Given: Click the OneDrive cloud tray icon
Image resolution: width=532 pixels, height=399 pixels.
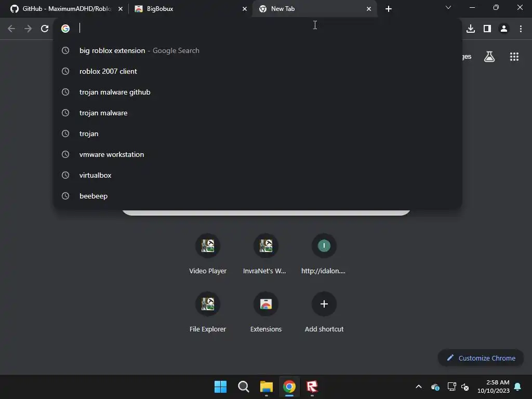Looking at the screenshot, I should (435, 387).
